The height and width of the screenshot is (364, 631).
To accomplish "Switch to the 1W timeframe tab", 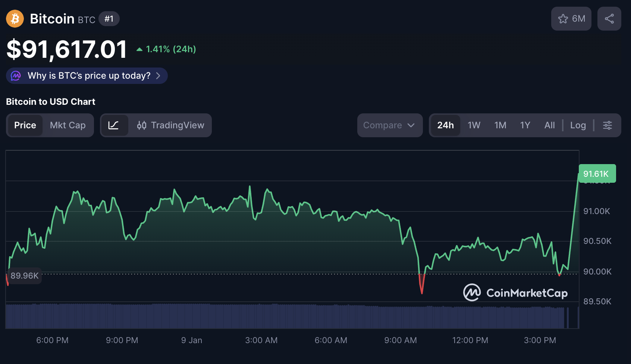I will coord(474,125).
